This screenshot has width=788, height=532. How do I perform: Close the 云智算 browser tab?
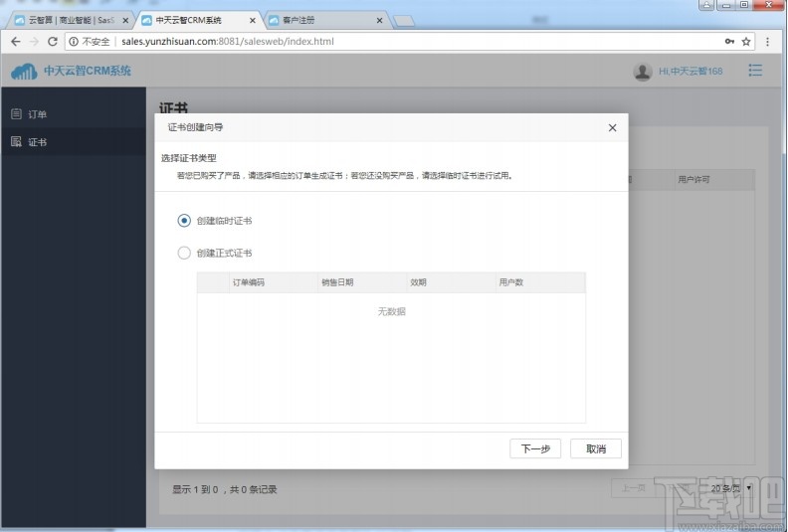125,21
